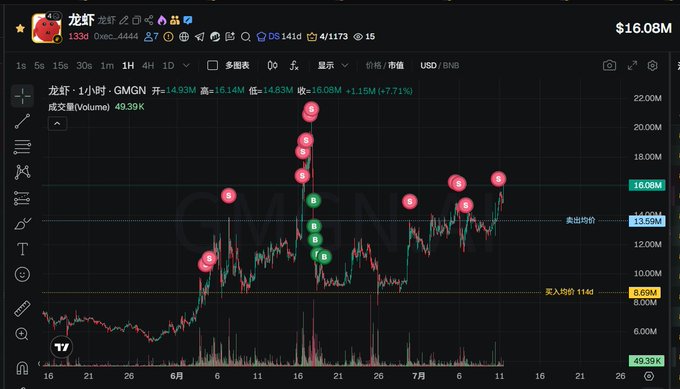
Task: Select the text annotation tool
Action: [22, 249]
